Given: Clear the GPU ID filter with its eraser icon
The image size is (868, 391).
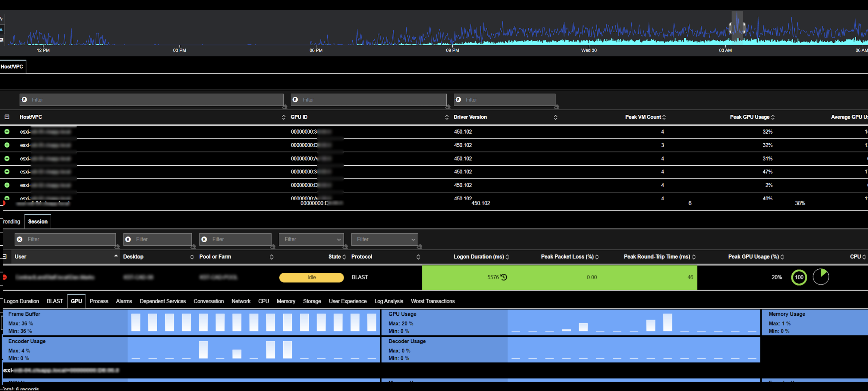Looking at the screenshot, I should click(x=448, y=107).
